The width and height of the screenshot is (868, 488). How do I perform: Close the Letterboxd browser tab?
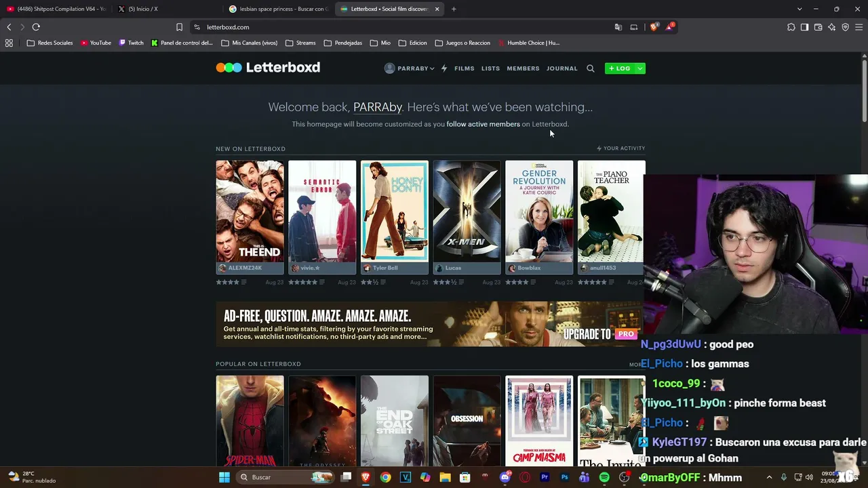click(437, 9)
